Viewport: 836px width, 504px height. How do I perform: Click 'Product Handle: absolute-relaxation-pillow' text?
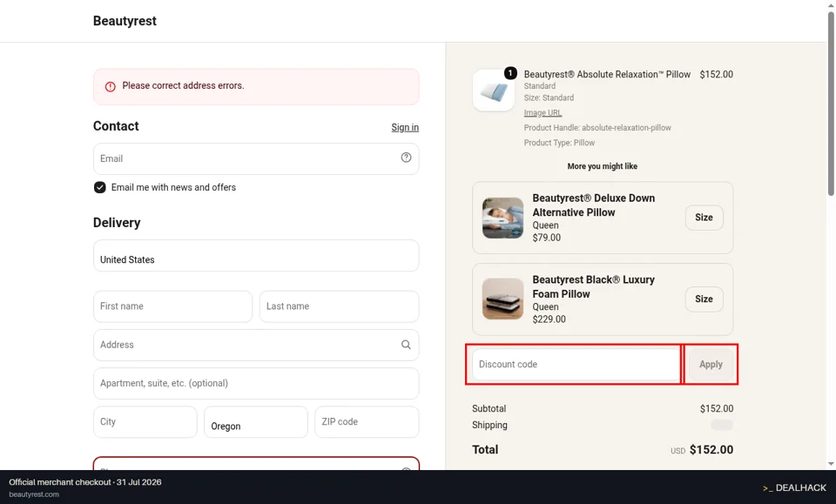click(x=597, y=128)
